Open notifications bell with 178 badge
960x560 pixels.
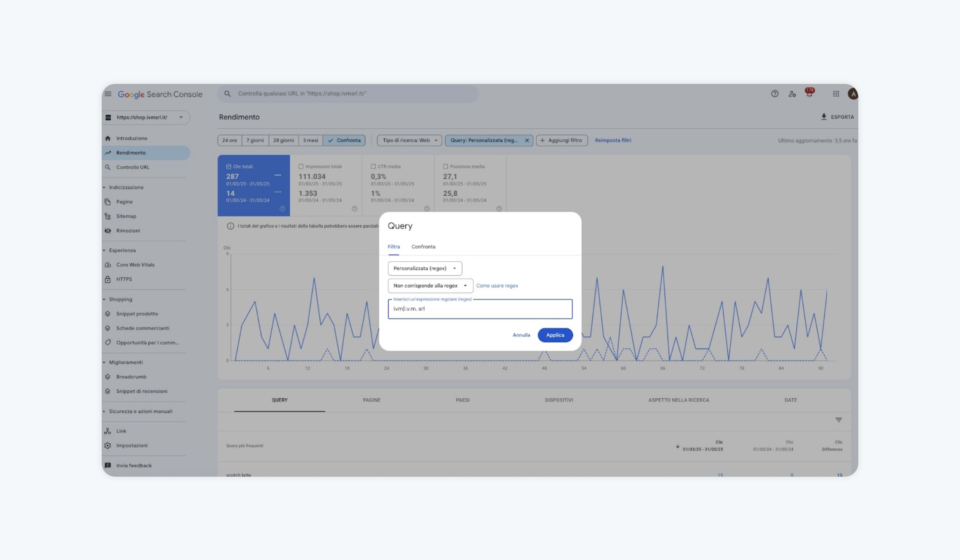click(x=809, y=94)
